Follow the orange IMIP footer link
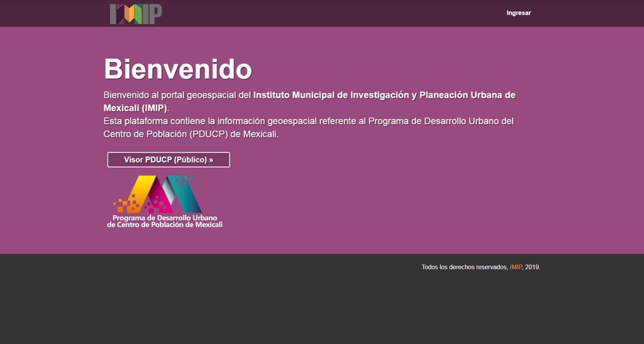 pyautogui.click(x=516, y=267)
